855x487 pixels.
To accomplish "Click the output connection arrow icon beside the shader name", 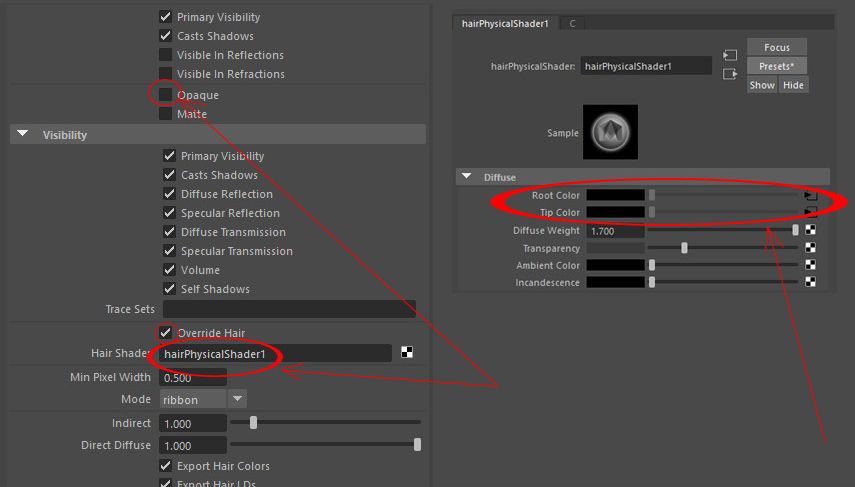I will [x=730, y=73].
